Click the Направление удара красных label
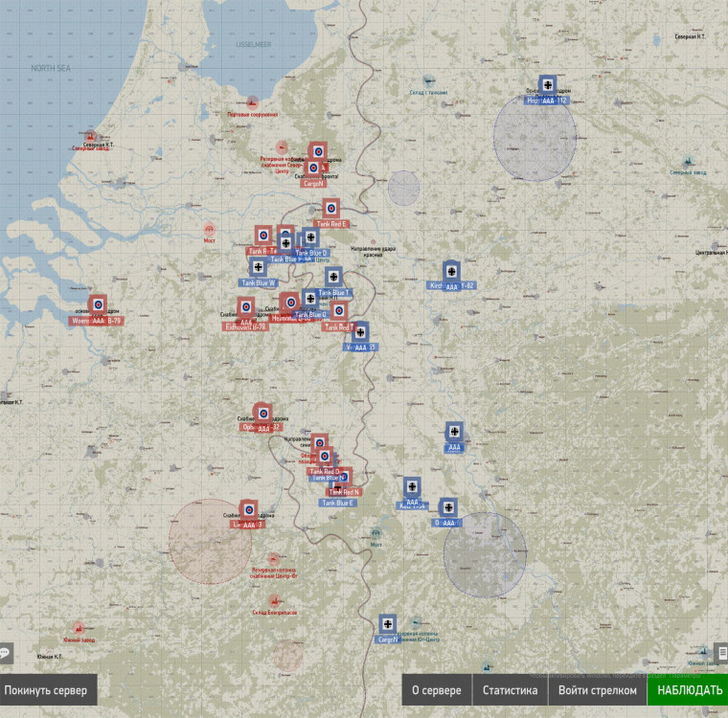Viewport: 728px width, 718px height. pos(374,252)
